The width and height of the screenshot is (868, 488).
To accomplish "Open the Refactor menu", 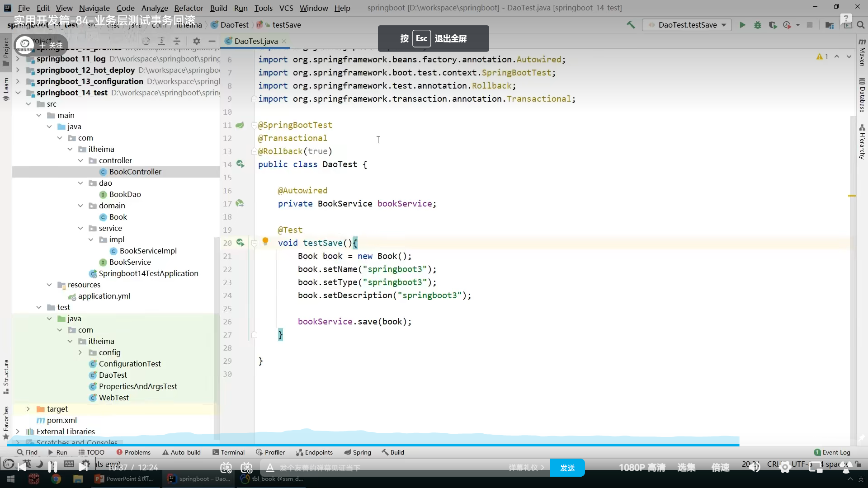I will pos(189,8).
